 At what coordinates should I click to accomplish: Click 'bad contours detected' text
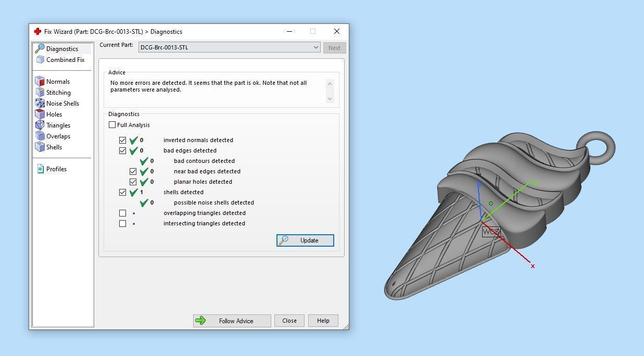tap(204, 161)
